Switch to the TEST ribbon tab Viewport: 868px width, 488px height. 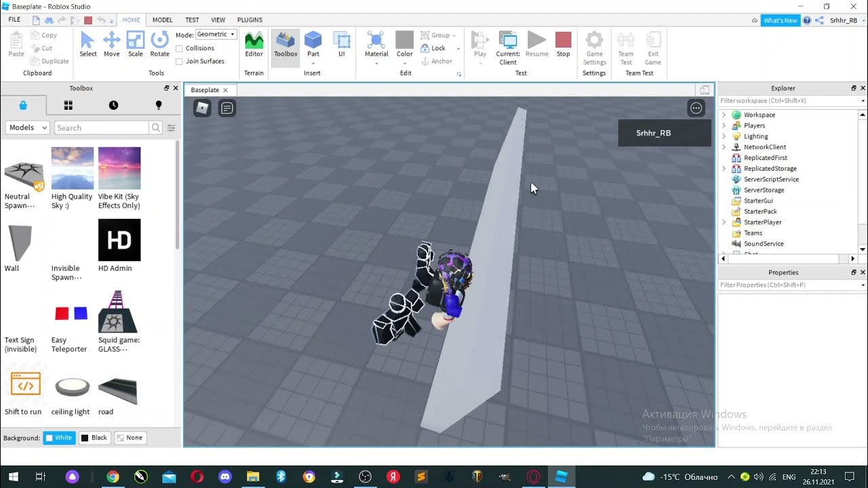click(x=192, y=20)
